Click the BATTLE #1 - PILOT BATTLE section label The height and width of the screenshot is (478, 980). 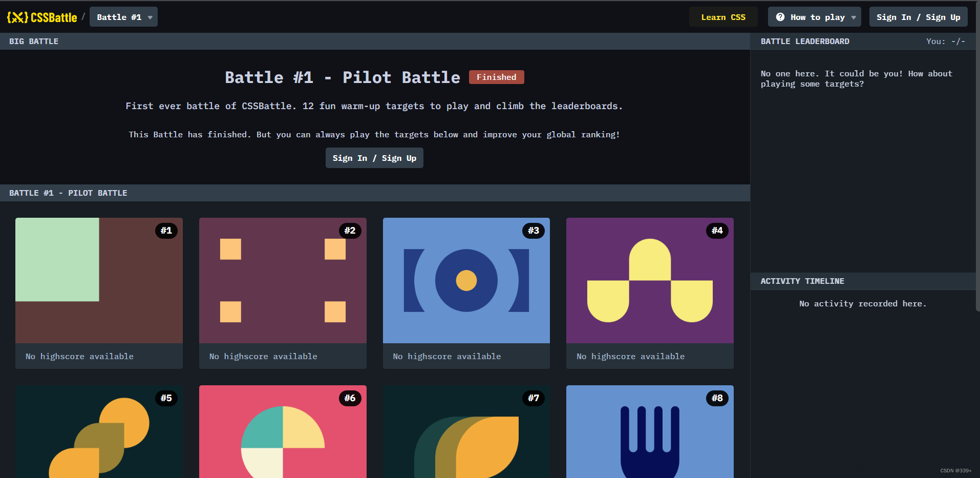click(68, 193)
